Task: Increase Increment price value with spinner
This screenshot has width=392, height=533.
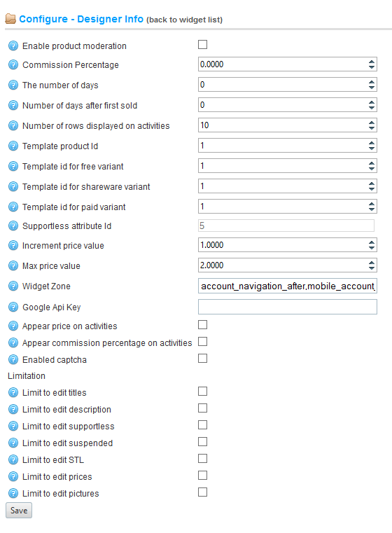Action: (372, 242)
